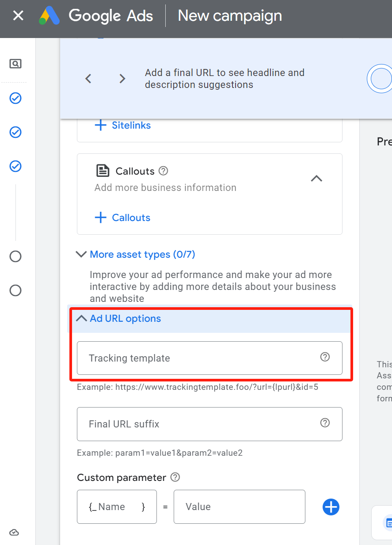This screenshot has height=545, width=392.
Task: Add a sitelink with the Sitelinks link
Action: coord(122,125)
